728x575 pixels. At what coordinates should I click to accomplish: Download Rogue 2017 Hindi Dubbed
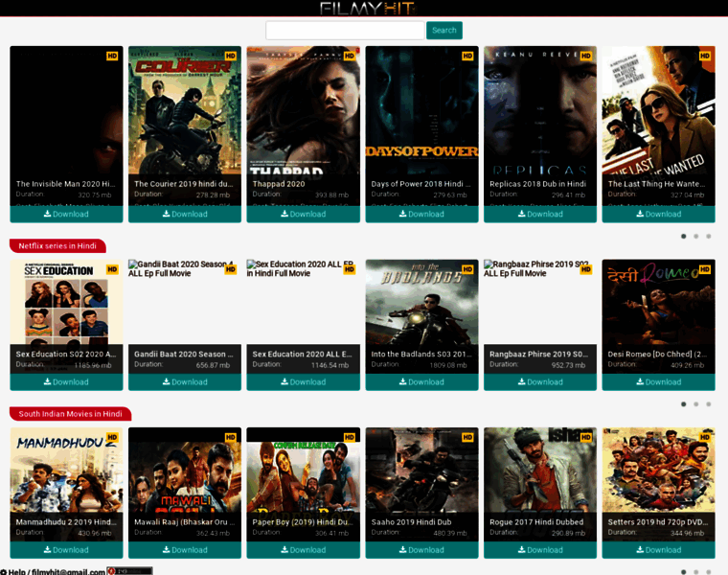[x=540, y=550]
